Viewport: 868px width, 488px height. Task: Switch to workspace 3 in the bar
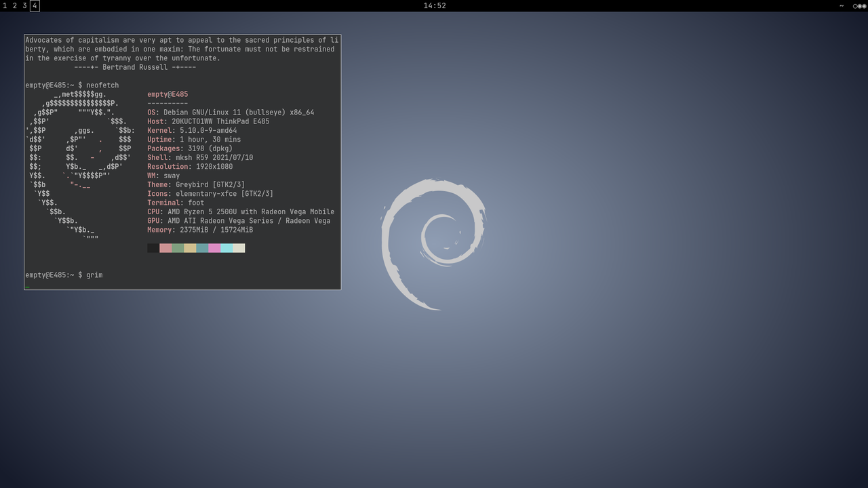(x=25, y=5)
